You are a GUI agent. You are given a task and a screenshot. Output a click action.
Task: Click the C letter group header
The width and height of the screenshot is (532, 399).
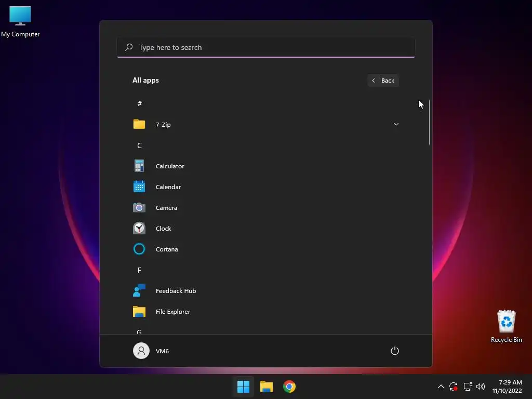pos(139,145)
